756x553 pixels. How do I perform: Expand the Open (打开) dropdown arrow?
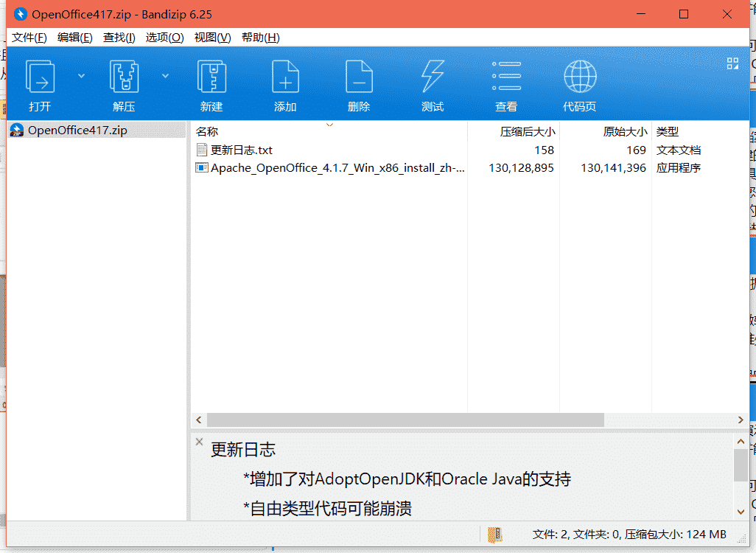click(82, 76)
